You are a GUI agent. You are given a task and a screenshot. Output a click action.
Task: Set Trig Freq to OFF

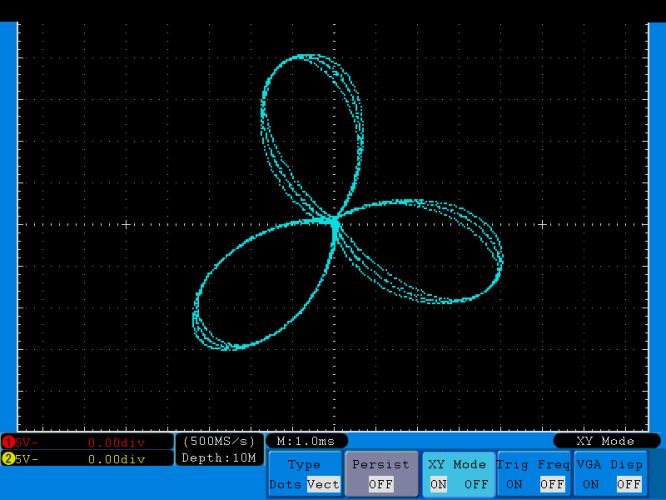coord(552,484)
